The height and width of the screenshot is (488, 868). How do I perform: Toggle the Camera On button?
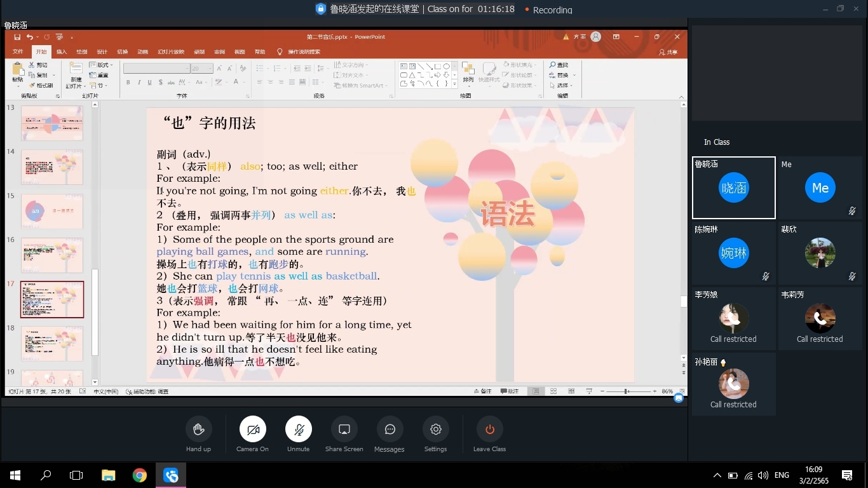[252, 430]
